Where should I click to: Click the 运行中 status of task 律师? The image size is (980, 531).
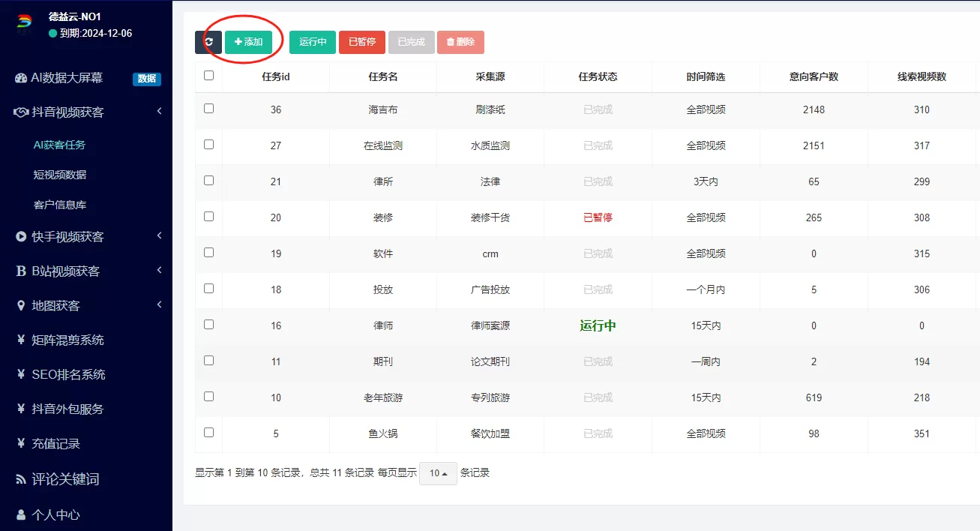597,325
